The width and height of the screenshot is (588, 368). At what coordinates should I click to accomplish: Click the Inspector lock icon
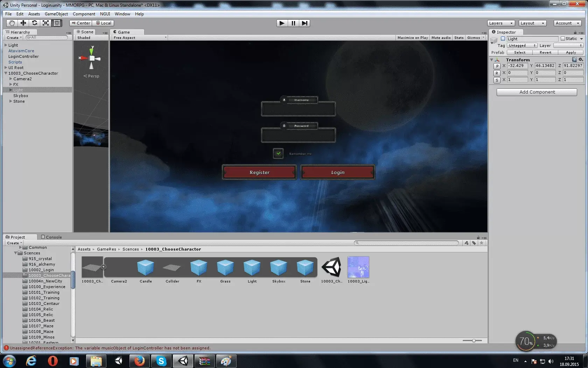(575, 32)
